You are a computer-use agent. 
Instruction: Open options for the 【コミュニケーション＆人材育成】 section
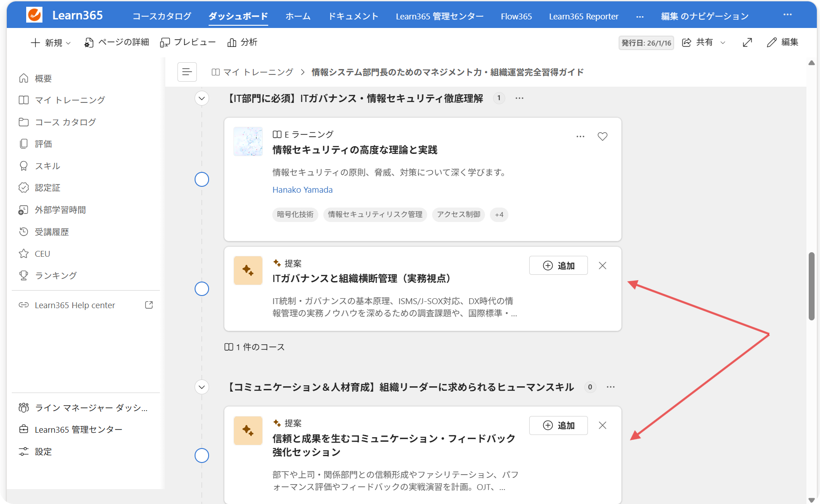click(611, 387)
